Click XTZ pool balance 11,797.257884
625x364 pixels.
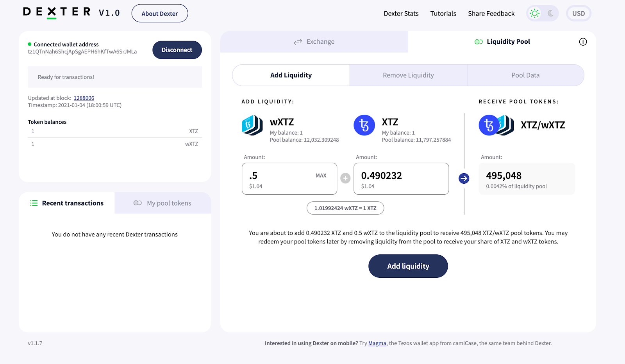(416, 140)
